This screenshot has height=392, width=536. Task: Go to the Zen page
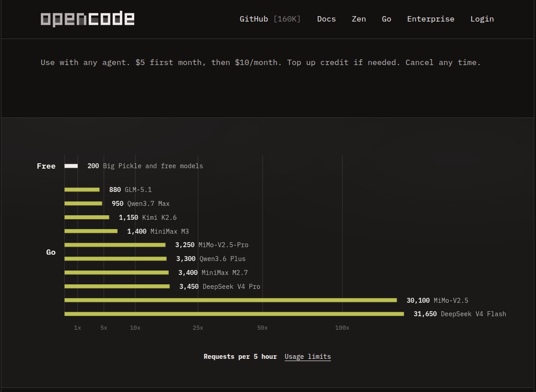(x=359, y=19)
